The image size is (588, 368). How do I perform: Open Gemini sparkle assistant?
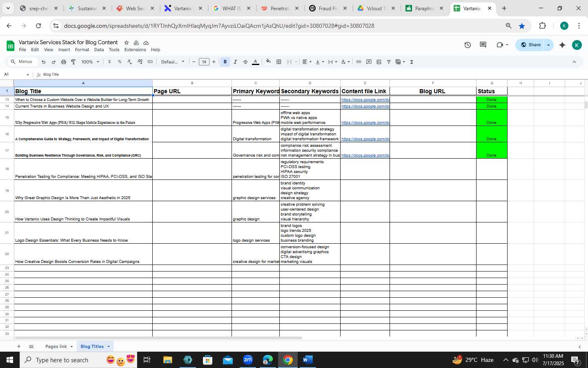[562, 45]
